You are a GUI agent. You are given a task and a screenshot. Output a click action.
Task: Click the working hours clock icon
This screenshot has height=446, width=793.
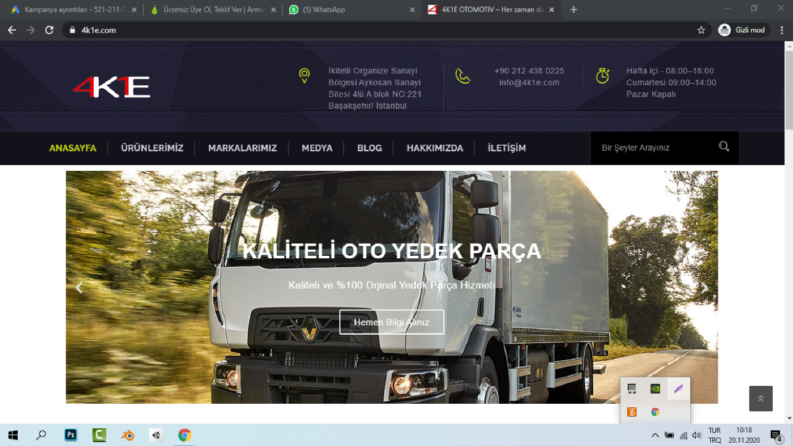pos(602,76)
